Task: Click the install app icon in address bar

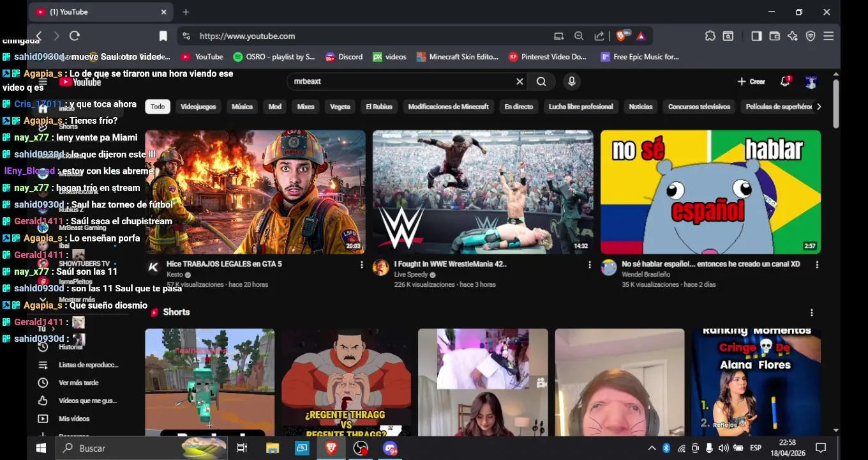Action: point(559,36)
